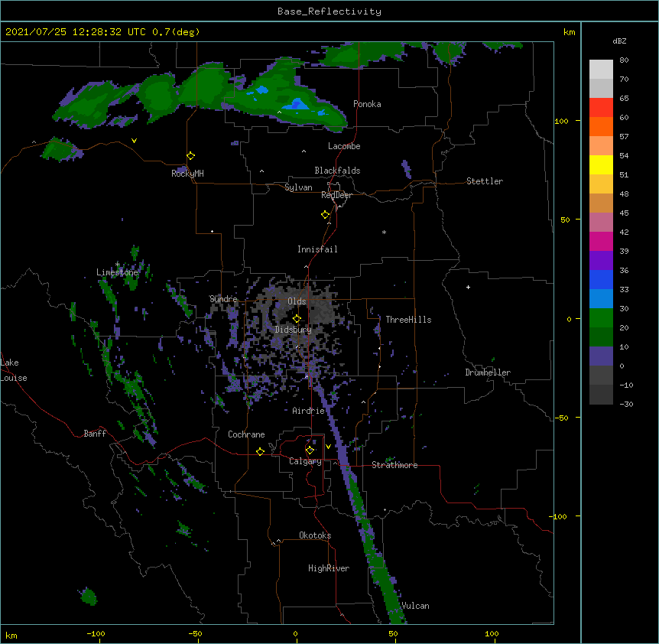Screen dimensions: 659x644
Task: Click the Ponoka city label
Action: coord(367,104)
